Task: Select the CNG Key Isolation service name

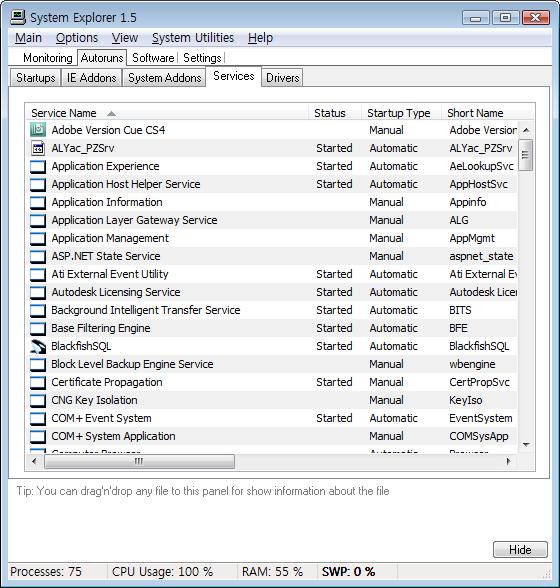Action: [94, 400]
